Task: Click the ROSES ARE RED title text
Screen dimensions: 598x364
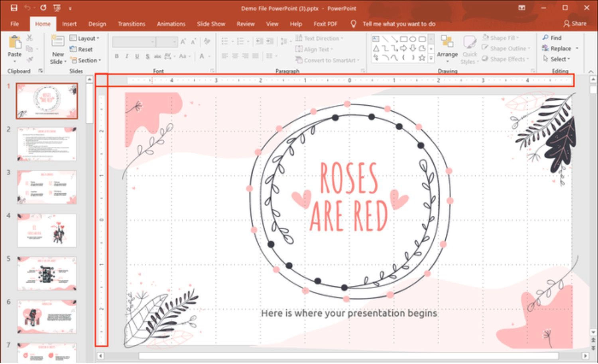Action: pos(349,197)
